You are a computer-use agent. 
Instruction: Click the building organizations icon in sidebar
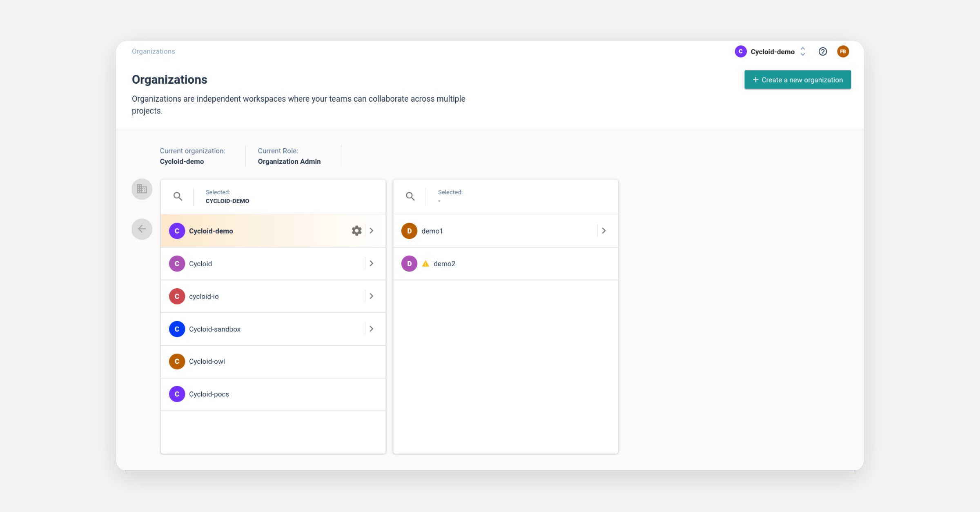142,189
